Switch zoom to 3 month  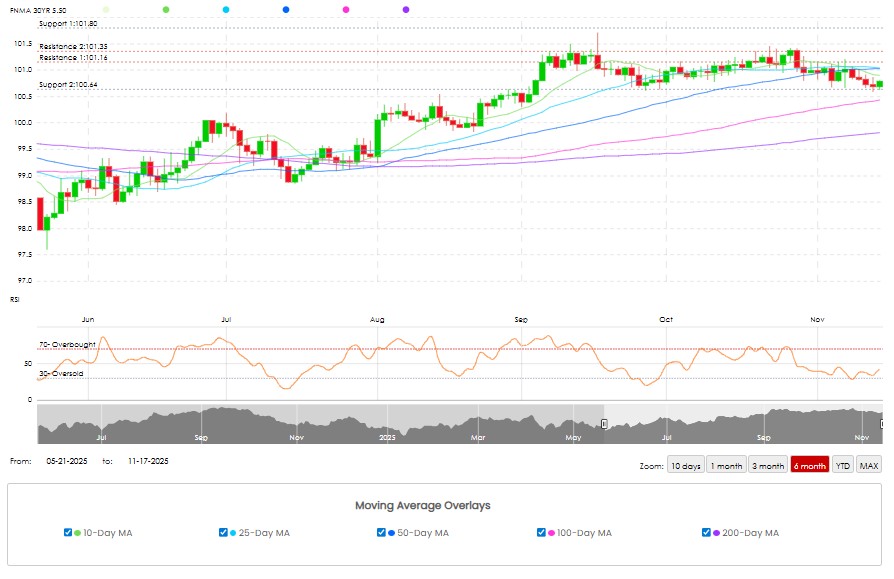(768, 466)
